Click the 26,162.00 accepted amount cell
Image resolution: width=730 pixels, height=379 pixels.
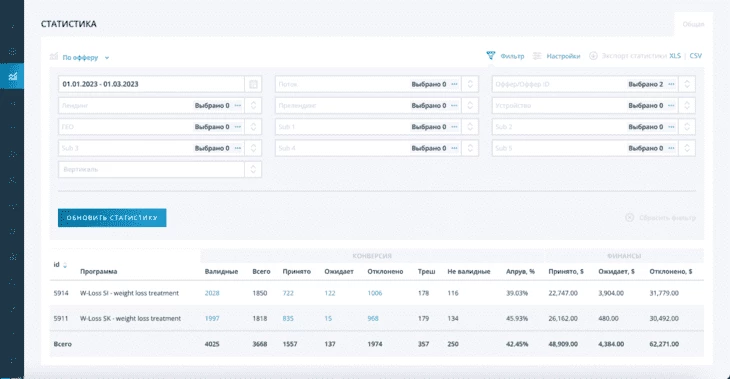pos(563,318)
